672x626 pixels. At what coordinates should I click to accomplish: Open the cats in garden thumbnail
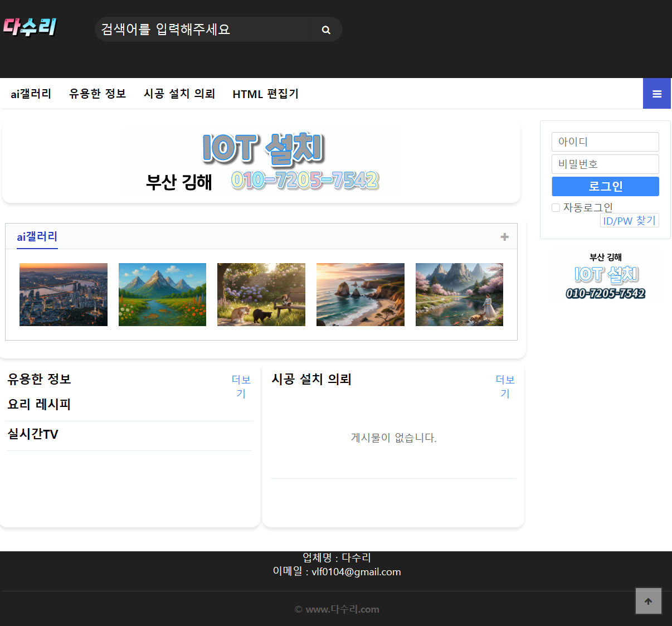pos(261,294)
